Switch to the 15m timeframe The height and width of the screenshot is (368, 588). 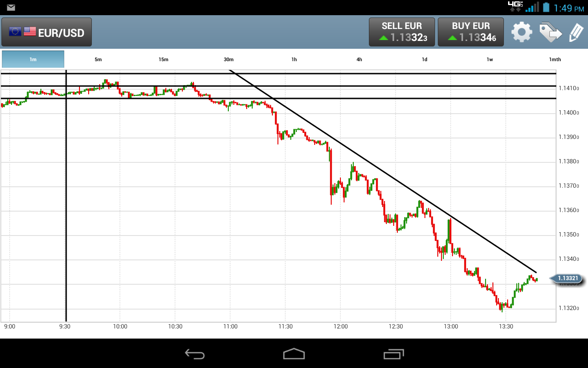pos(164,59)
